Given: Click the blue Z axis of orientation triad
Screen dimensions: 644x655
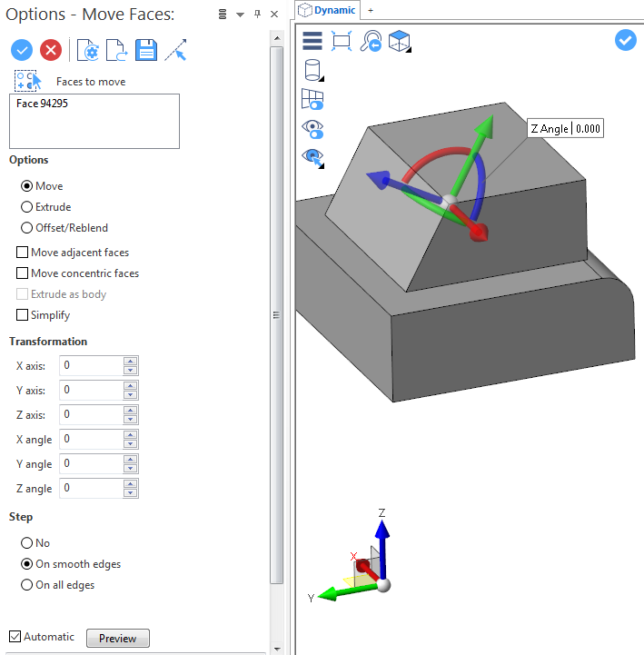Looking at the screenshot, I should pos(381,547).
